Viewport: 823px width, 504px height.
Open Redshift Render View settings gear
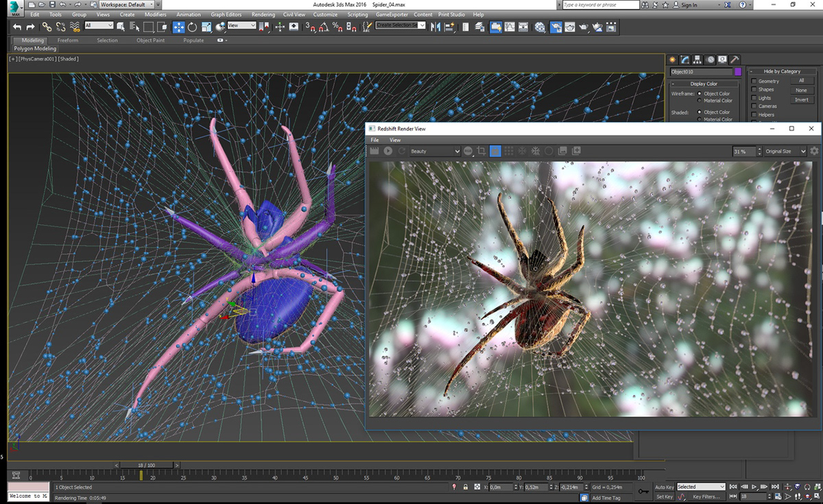coord(814,151)
